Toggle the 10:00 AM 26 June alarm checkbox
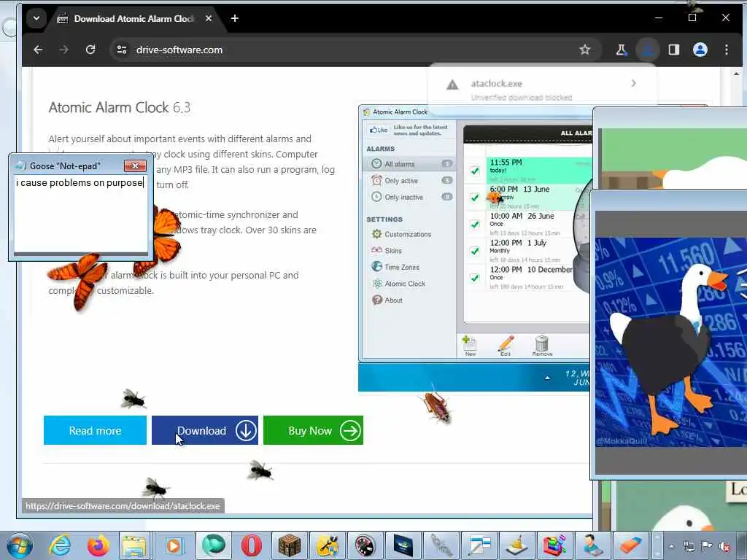747x560 pixels. coord(474,224)
